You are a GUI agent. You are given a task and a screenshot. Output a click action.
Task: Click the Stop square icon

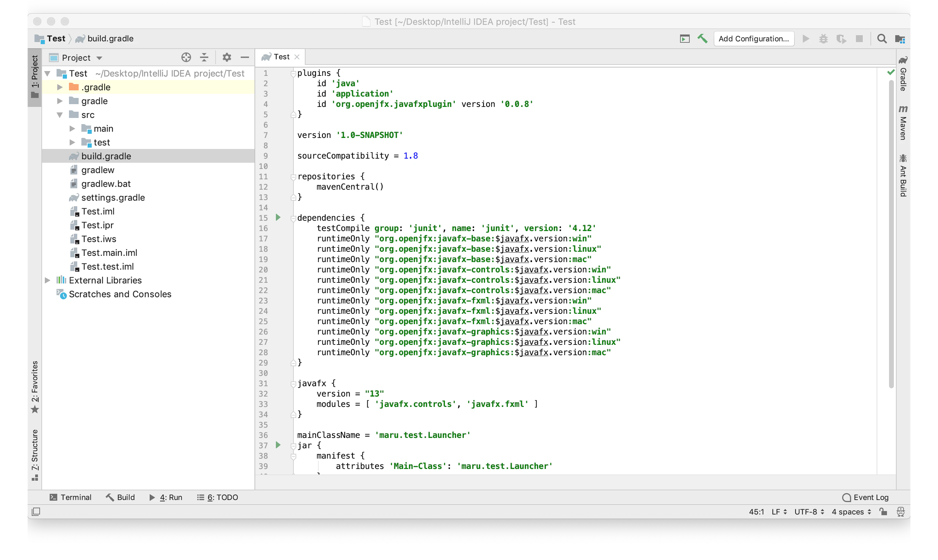(859, 39)
